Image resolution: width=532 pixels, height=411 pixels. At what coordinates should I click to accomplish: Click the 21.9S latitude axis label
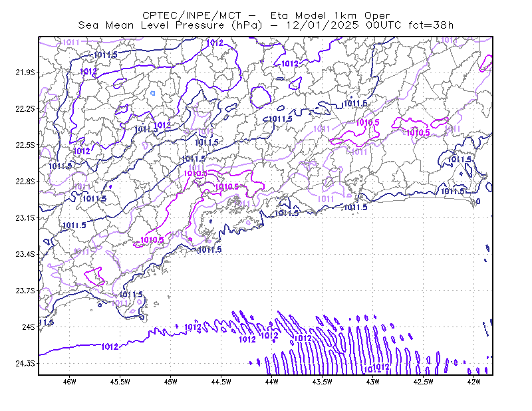tap(25, 72)
